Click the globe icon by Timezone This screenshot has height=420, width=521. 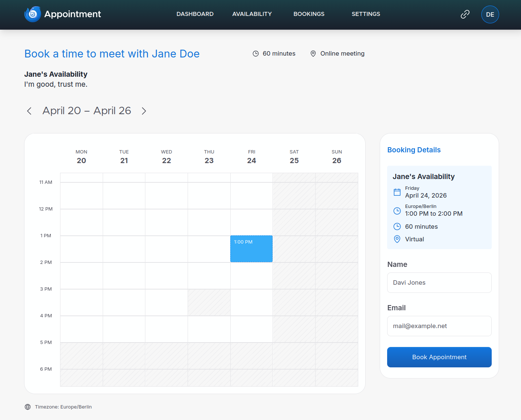point(28,407)
